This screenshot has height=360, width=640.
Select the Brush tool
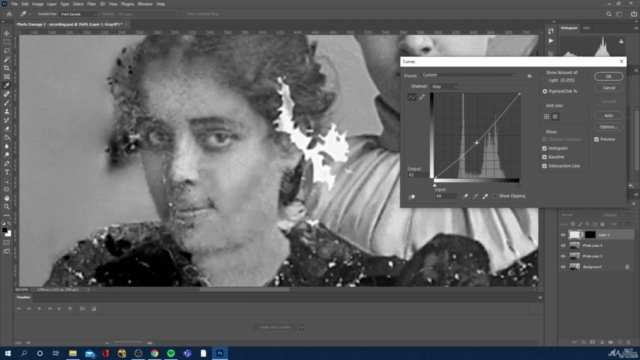click(7, 103)
